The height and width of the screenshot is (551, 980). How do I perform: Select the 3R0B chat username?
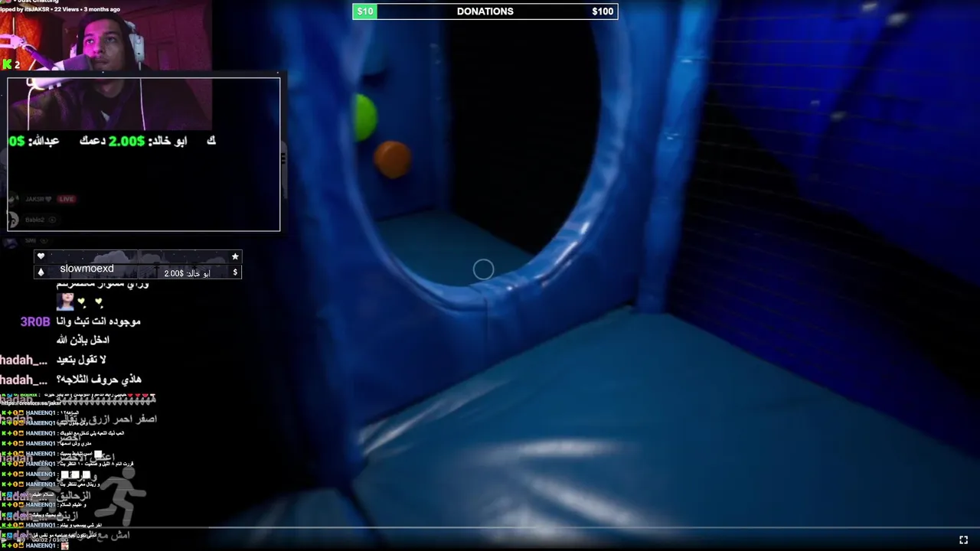click(x=35, y=322)
